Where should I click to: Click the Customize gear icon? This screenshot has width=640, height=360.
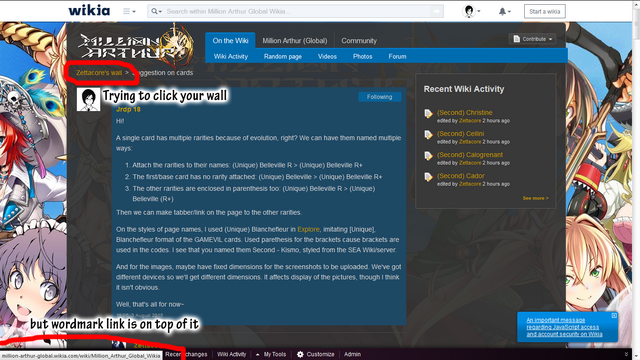pos(300,354)
